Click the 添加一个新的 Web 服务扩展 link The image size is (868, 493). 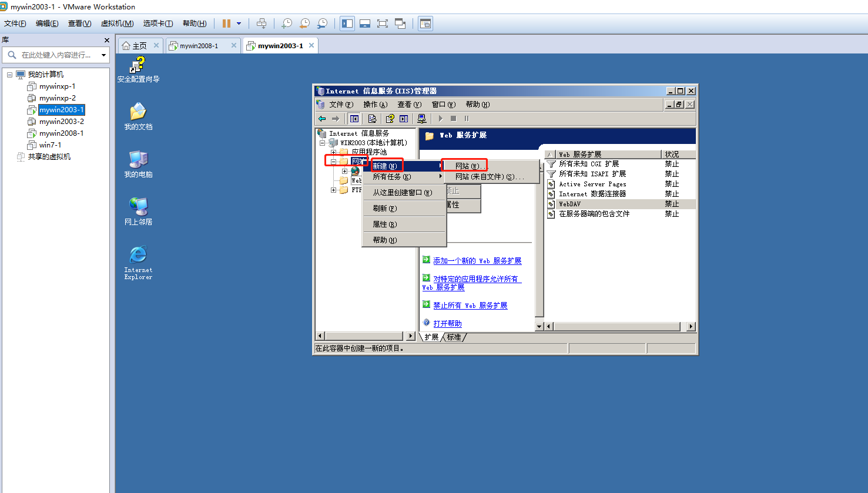(x=477, y=261)
